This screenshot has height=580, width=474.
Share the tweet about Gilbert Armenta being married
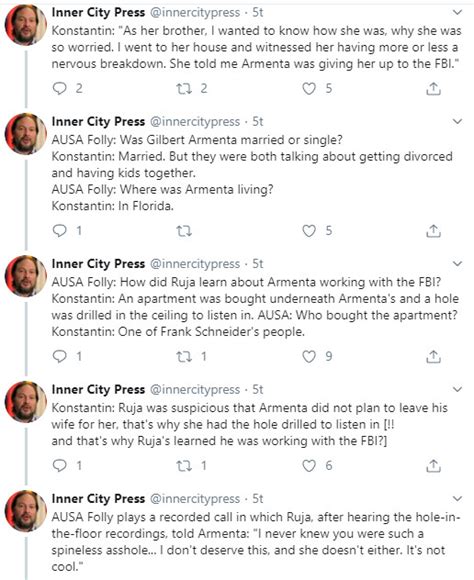tap(433, 231)
